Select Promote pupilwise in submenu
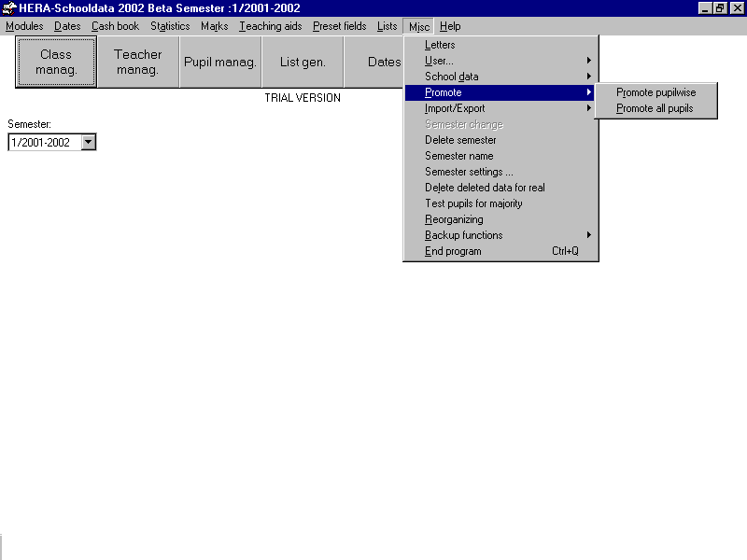747x560 pixels. pos(656,92)
